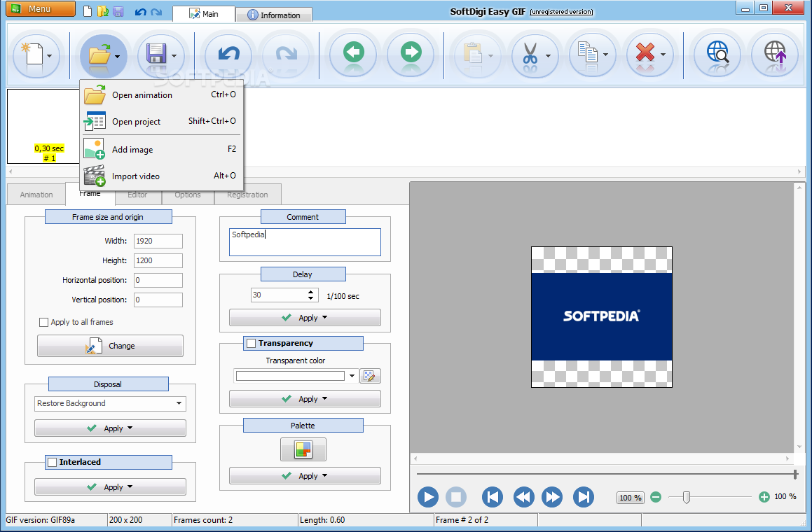Click the Height input field

point(158,261)
